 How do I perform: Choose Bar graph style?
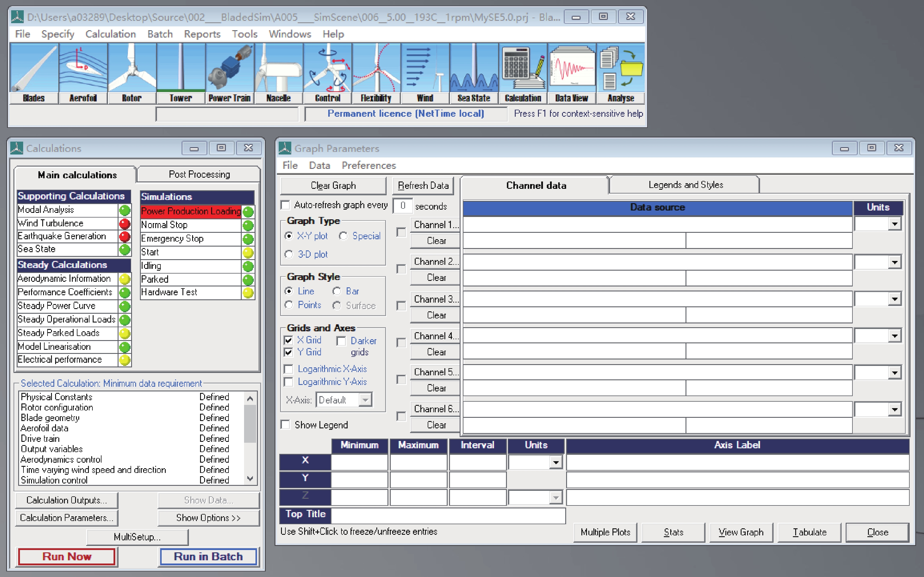tap(336, 291)
